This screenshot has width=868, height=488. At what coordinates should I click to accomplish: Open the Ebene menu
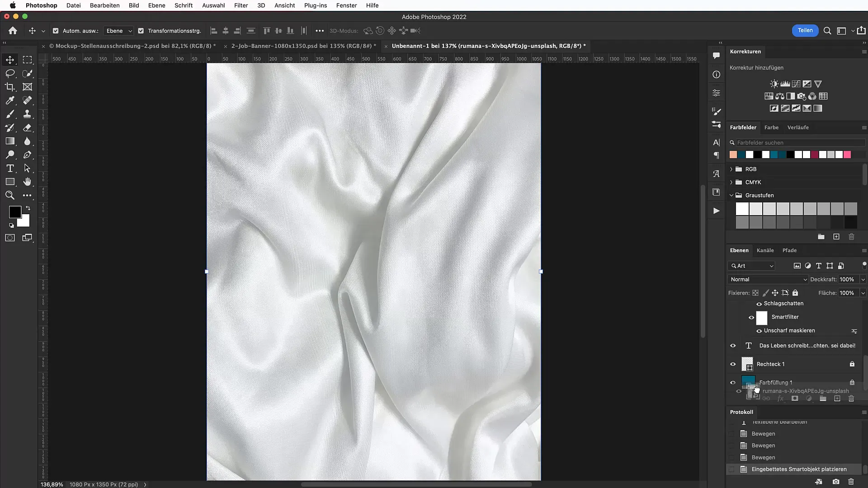coord(156,5)
